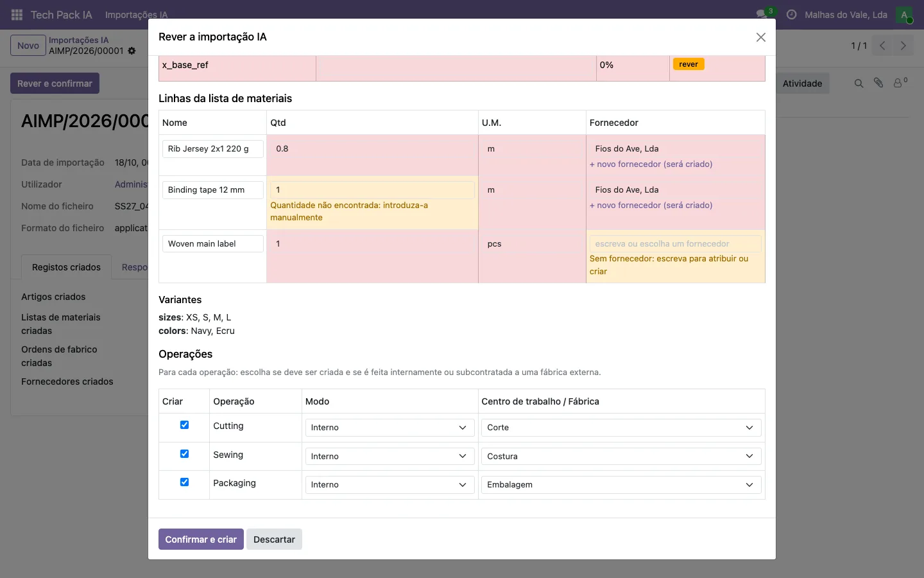This screenshot has width=924, height=578.
Task: Uncheck the Cutting operation checkbox
Action: coord(184,425)
